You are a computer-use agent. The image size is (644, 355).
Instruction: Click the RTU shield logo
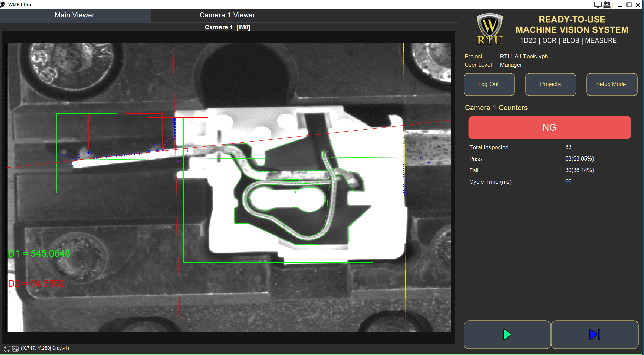click(x=490, y=29)
